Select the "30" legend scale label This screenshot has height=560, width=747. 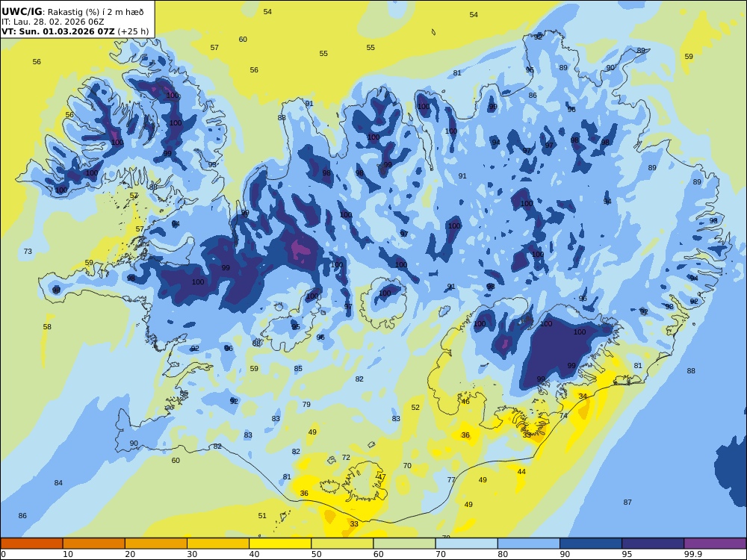[x=192, y=554]
